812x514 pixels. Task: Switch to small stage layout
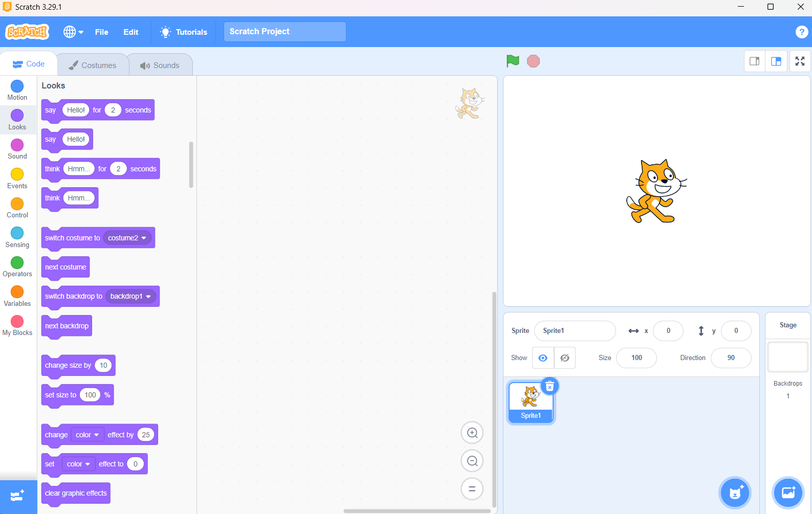click(754, 61)
